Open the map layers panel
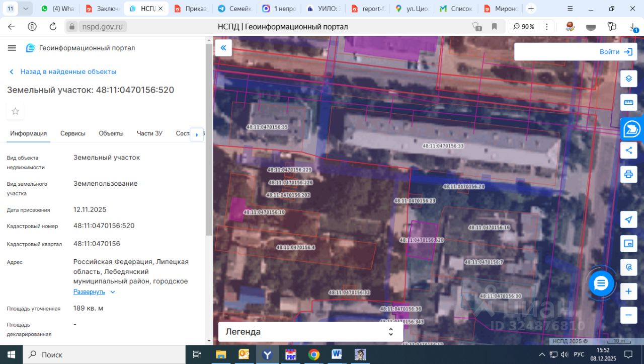This screenshot has width=644, height=364. (x=628, y=79)
